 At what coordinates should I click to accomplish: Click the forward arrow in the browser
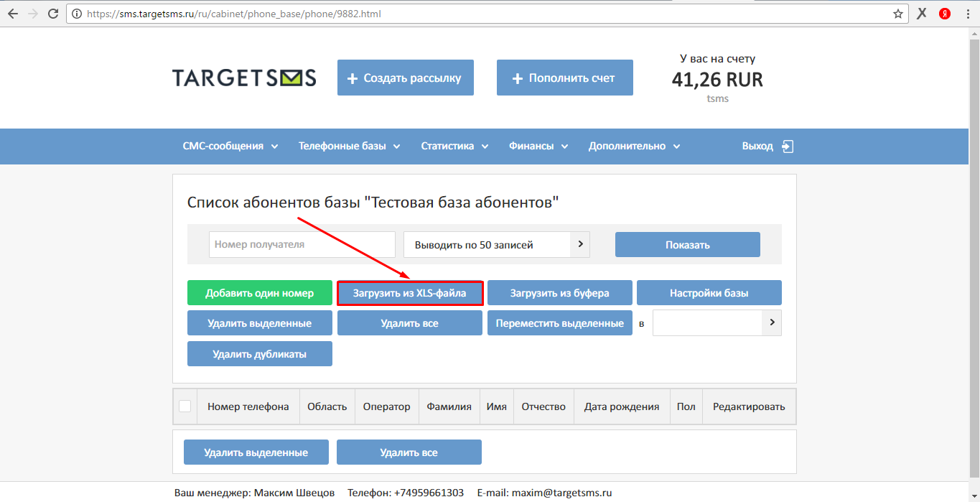(x=32, y=14)
